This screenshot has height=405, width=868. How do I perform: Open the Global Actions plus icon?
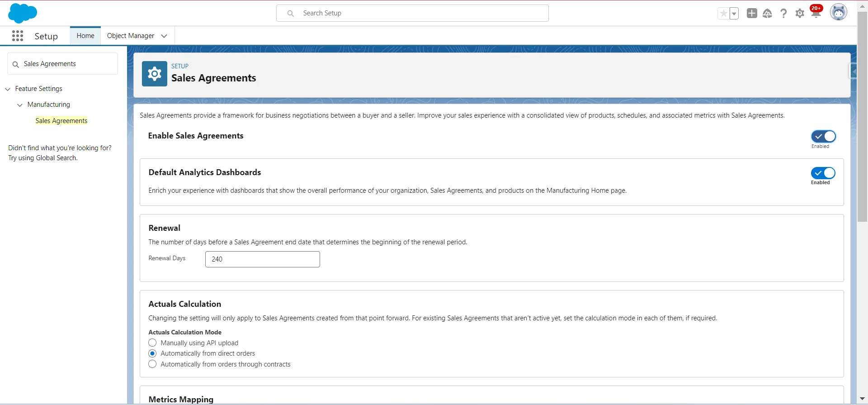pos(752,14)
